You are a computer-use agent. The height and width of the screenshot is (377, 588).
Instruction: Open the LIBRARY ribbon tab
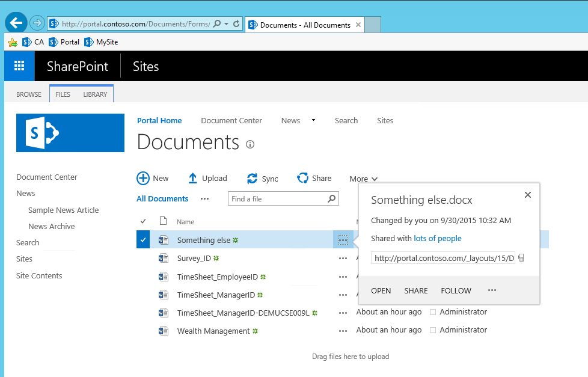point(95,94)
